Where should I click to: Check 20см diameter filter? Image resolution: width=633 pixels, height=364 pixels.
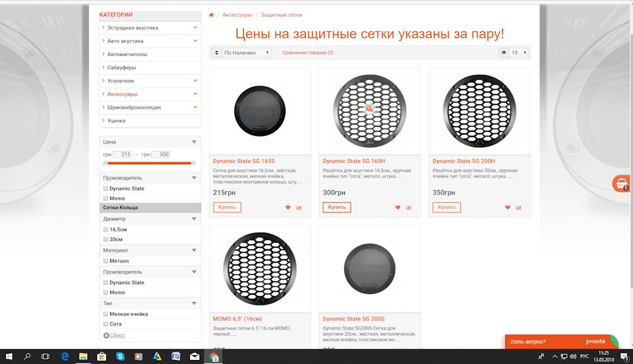click(105, 239)
